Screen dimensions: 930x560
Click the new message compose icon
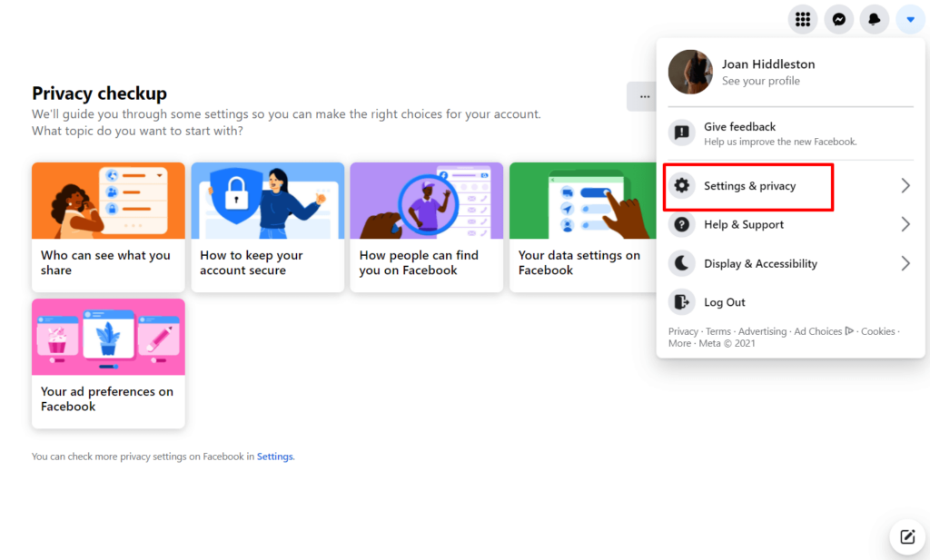(907, 537)
